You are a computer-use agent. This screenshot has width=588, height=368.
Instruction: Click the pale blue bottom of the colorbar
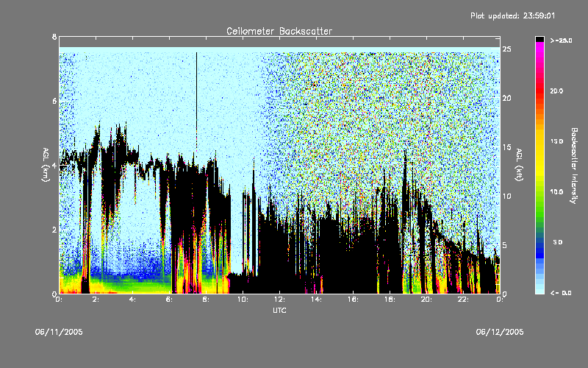(539, 290)
